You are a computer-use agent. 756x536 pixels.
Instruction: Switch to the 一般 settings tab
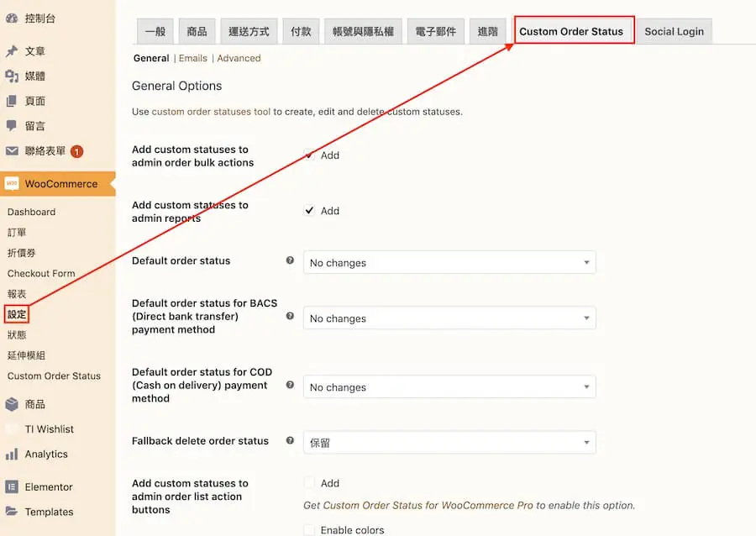tap(155, 31)
